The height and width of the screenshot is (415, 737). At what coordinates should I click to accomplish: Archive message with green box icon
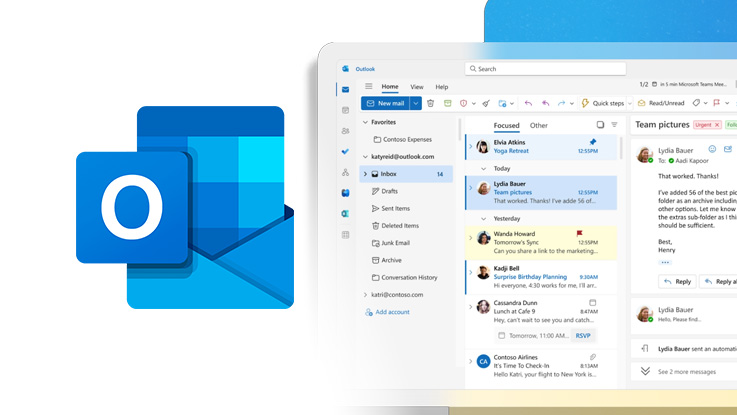coord(447,103)
